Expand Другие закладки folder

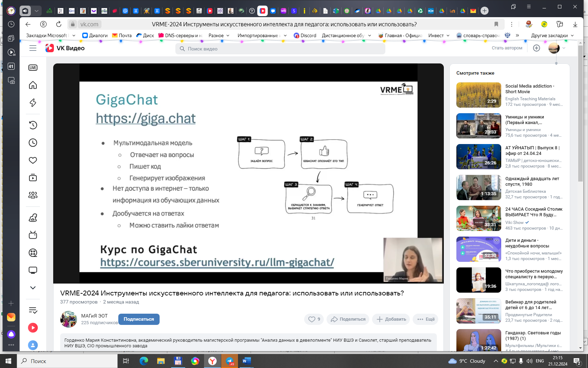pyautogui.click(x=552, y=35)
